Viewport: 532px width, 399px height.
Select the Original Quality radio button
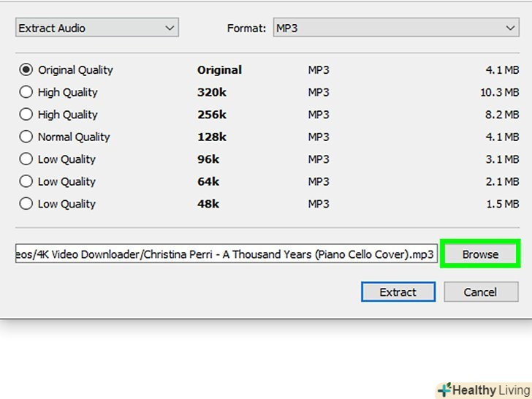[x=26, y=70]
